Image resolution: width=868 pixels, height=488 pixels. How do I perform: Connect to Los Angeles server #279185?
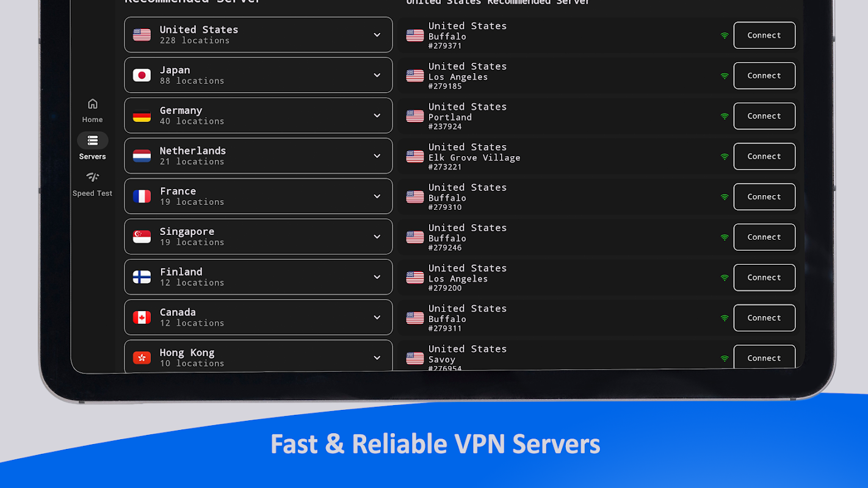(x=764, y=76)
